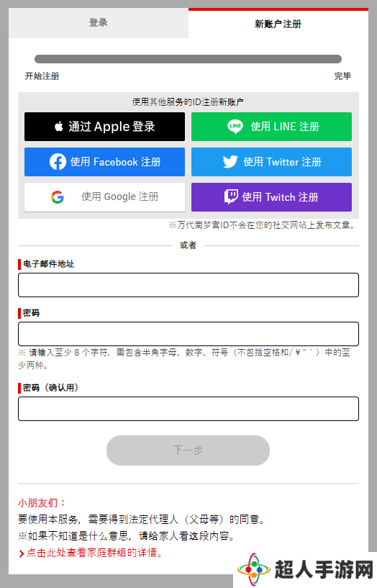
Task: Register with 使用 LINE 注册 button
Action: (x=271, y=127)
